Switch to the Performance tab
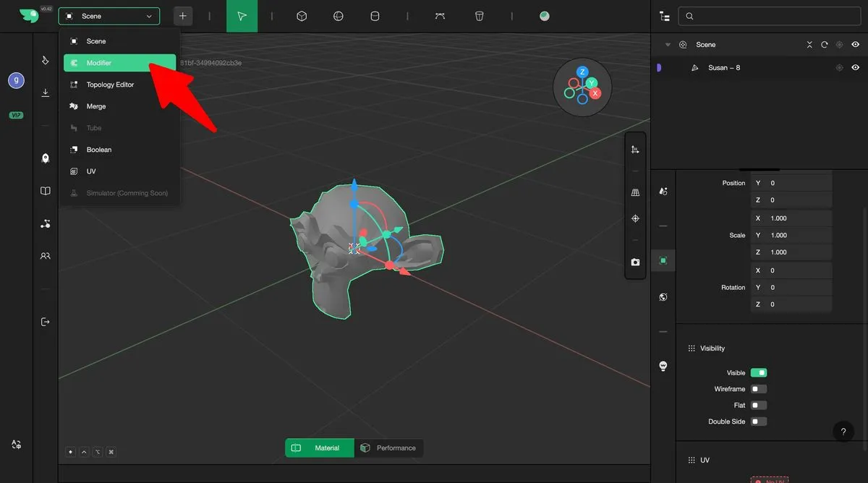The image size is (868, 483). coord(389,448)
